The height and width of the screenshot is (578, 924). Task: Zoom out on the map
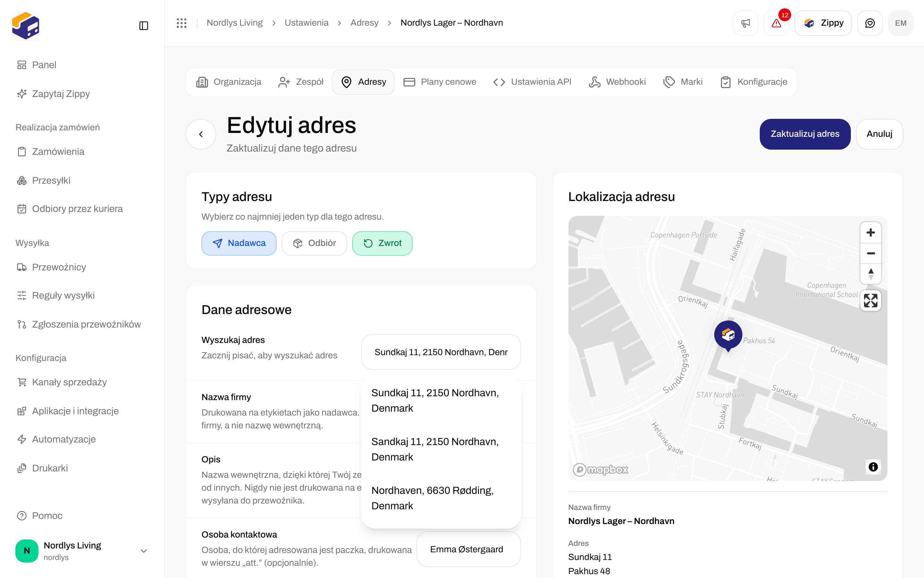[870, 253]
